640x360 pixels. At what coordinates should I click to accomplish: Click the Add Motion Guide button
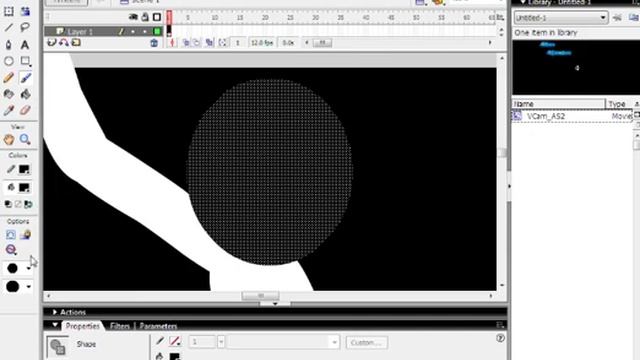click(64, 42)
